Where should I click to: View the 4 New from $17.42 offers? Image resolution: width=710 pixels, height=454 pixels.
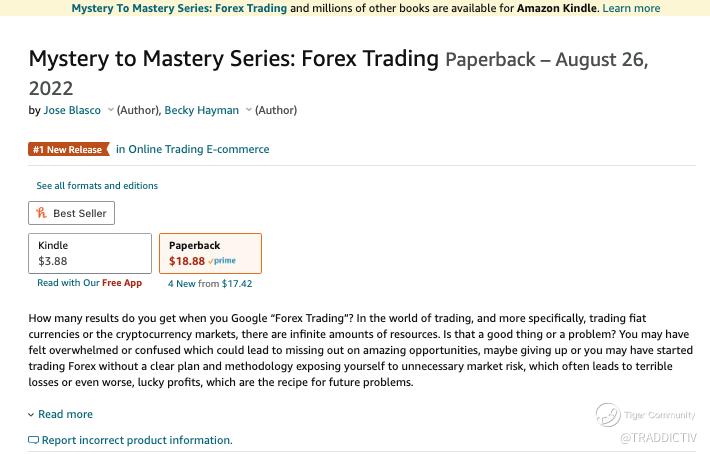click(x=210, y=283)
